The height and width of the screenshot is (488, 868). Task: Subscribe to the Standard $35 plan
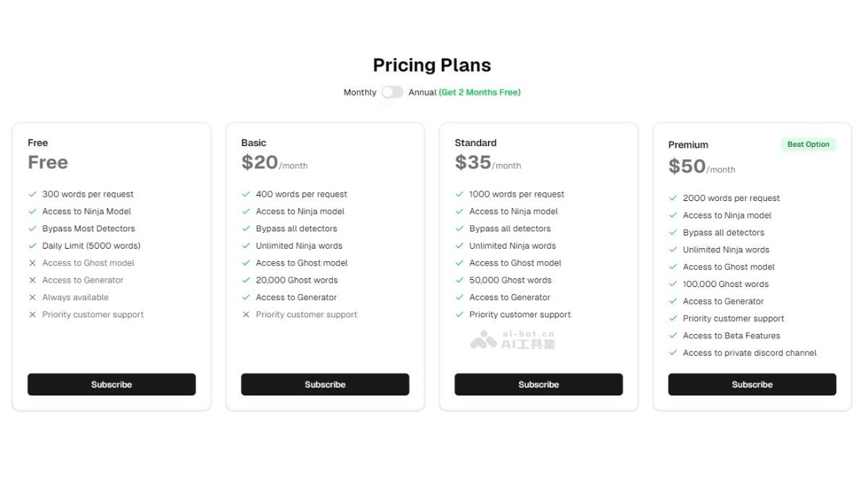click(x=538, y=385)
